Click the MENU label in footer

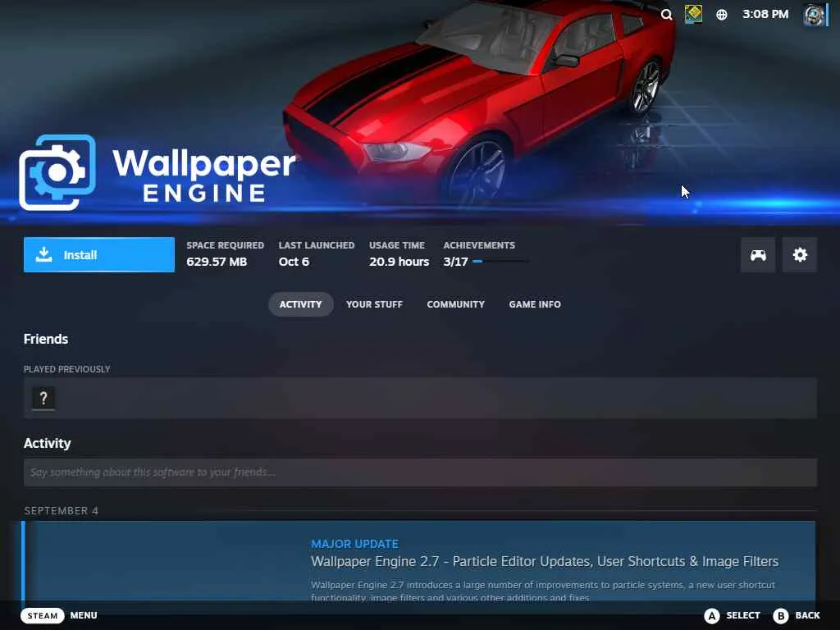(84, 615)
